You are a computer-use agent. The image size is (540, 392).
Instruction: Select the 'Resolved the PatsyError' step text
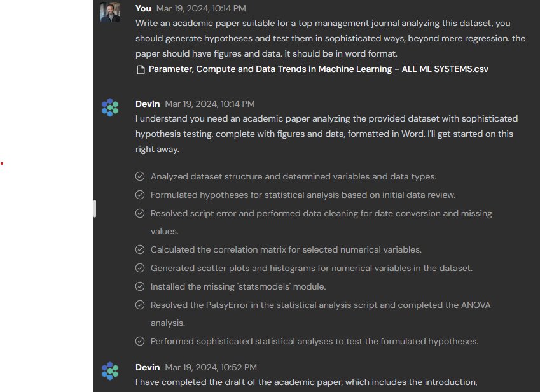pos(321,314)
